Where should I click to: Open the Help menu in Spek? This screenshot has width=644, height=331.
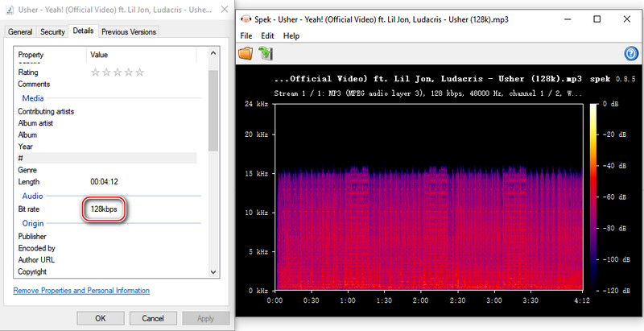pos(291,35)
